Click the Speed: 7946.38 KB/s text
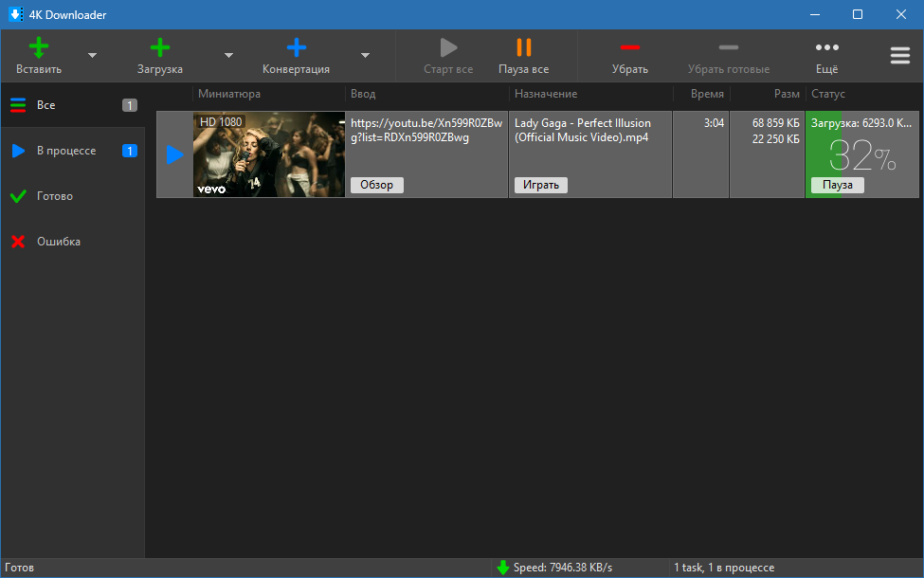Screen dimensions: 924x578 point(563,568)
